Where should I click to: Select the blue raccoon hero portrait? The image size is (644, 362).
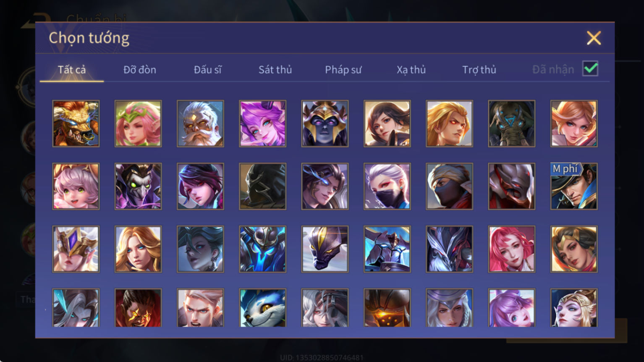click(262, 307)
